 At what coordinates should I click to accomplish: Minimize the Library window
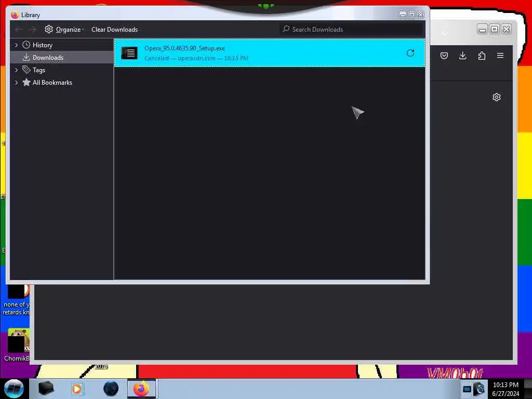coord(403,15)
